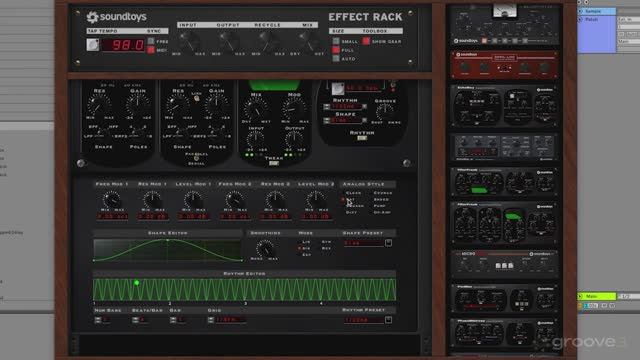The width and height of the screenshot is (640, 360).
Task: Open the Rhythm Preset dropdown
Action: click(388, 320)
